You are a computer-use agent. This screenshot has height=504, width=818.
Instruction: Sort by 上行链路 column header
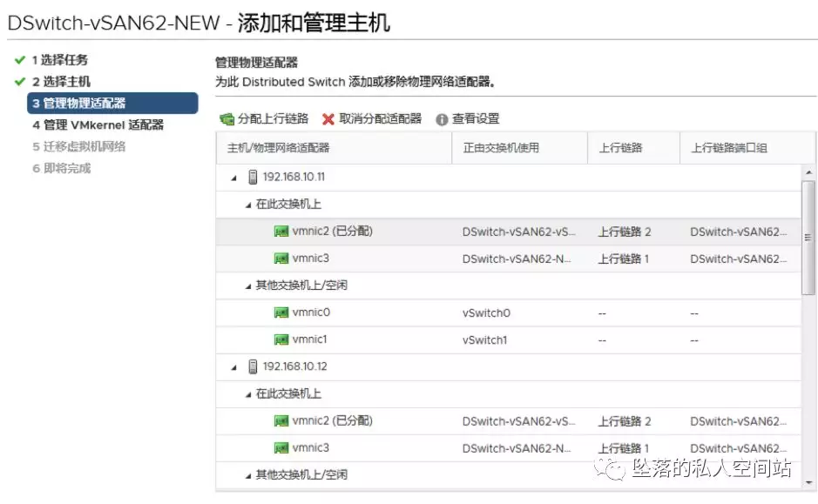pos(634,148)
